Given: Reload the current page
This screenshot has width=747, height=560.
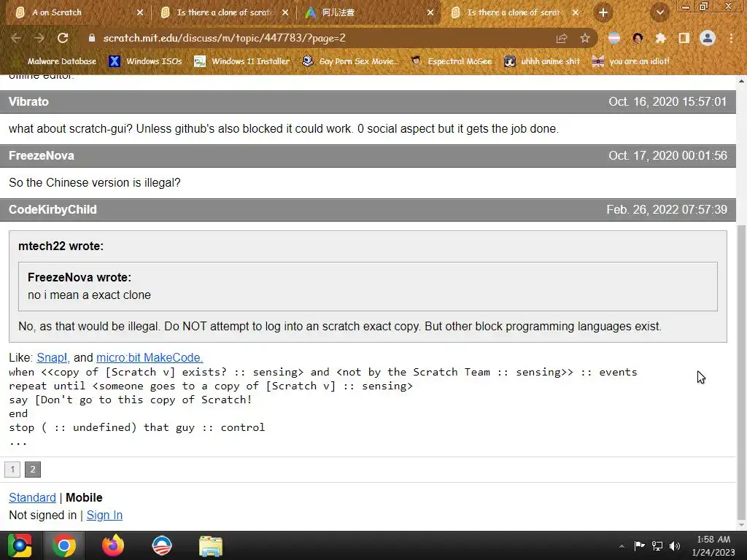Looking at the screenshot, I should coord(63,38).
